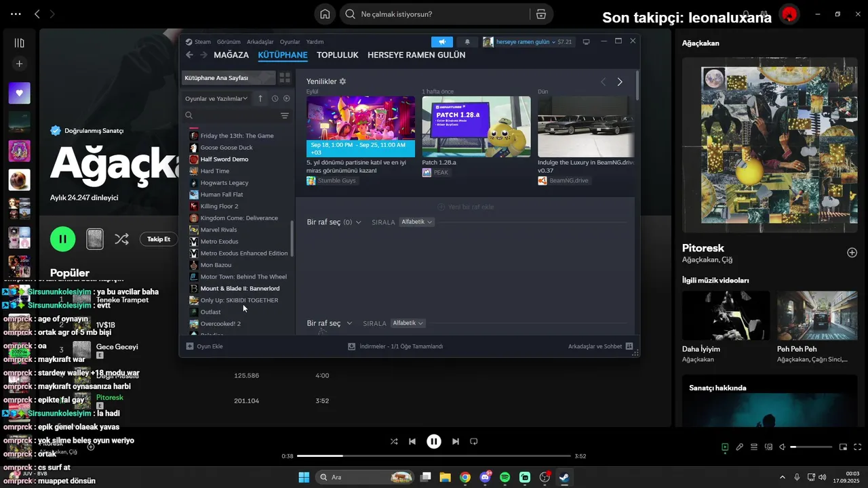Toggle repeat in Spotify player bar

[x=474, y=441]
